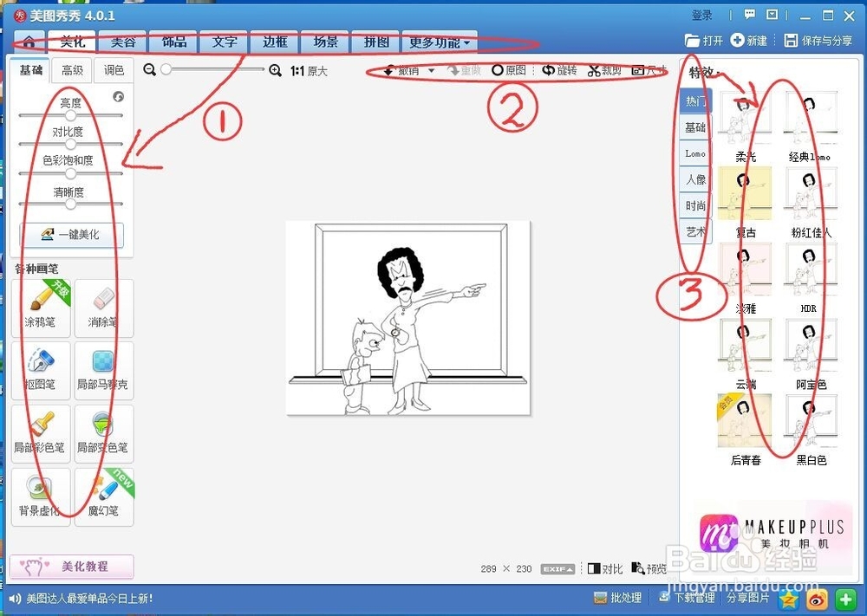867x616 pixels.
Task: Click the 预览 preview button
Action: (649, 568)
